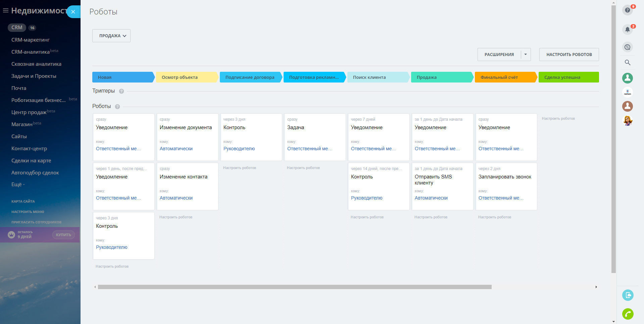Open the Задача robot card
This screenshot has width=644, height=324.
[x=315, y=137]
